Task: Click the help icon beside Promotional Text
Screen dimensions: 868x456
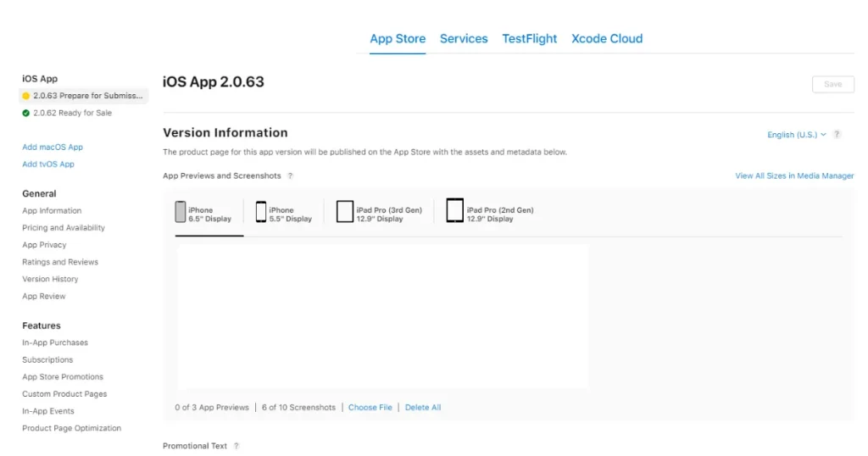Action: click(x=236, y=446)
